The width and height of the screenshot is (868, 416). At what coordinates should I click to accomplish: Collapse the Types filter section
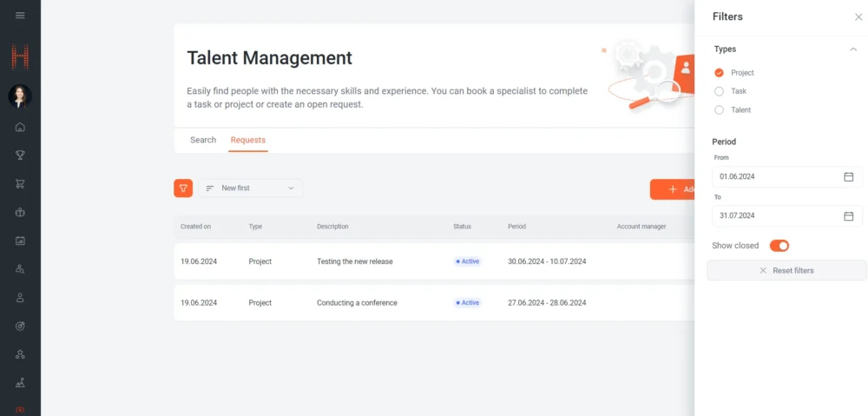(852, 50)
